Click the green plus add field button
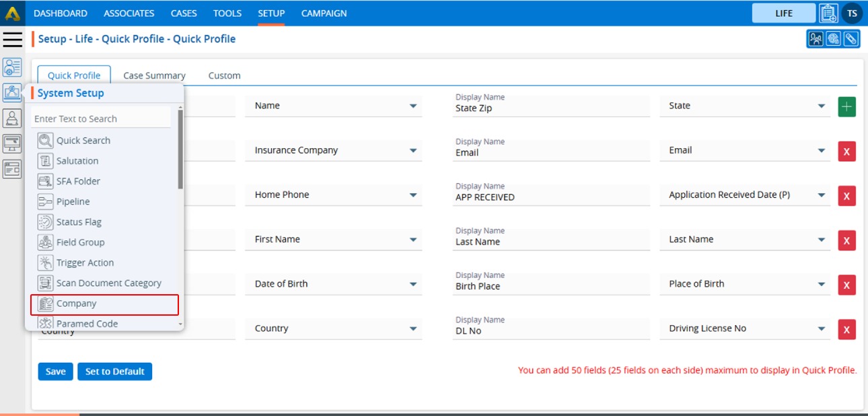868x416 pixels. (x=846, y=106)
